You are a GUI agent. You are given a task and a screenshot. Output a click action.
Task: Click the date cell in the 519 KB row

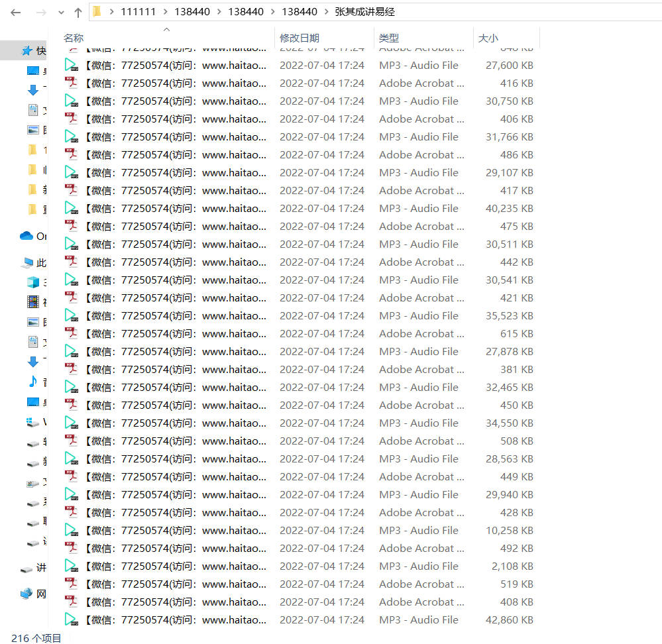pyautogui.click(x=321, y=584)
